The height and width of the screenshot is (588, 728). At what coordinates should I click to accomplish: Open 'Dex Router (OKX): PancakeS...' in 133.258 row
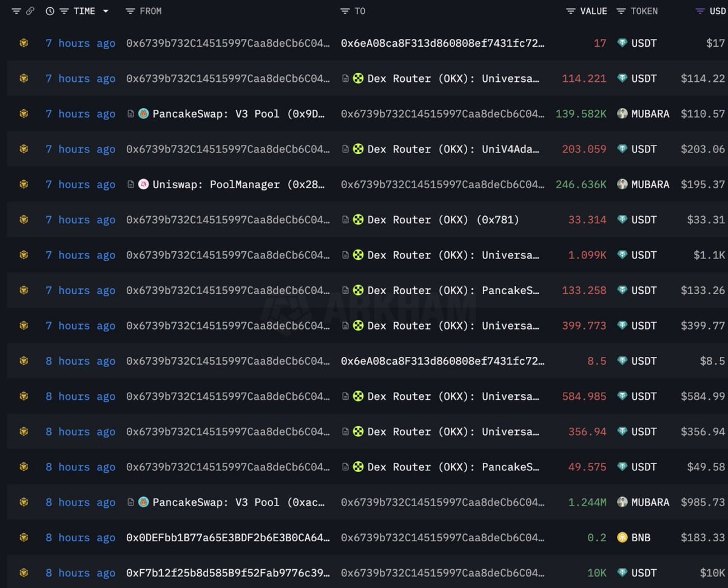[453, 290]
